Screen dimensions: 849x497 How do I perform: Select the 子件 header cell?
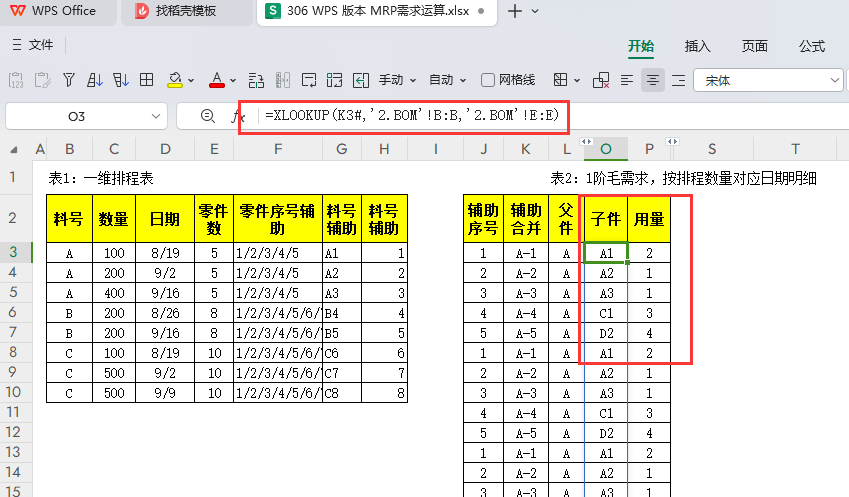pos(606,219)
